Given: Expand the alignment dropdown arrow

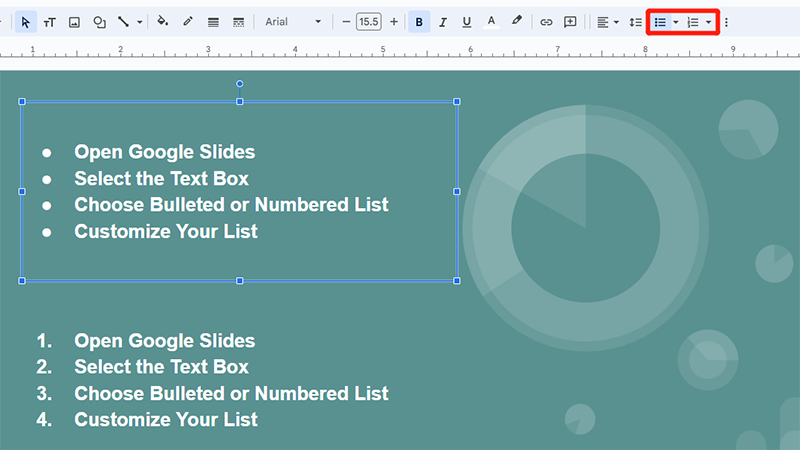Looking at the screenshot, I should tap(616, 22).
